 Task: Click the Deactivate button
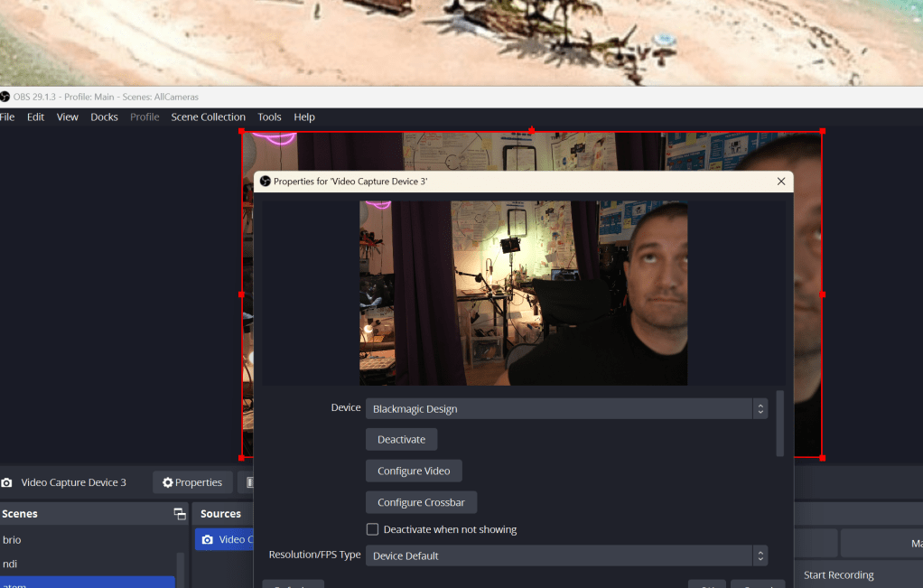click(x=402, y=439)
